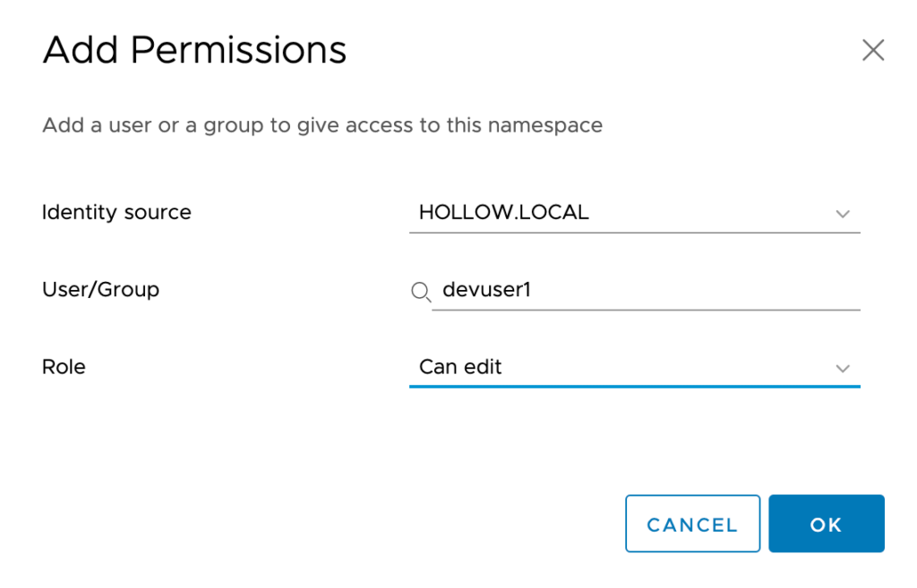Screen dimensions: 917x588
Task: Click the User/Group label
Action: [x=100, y=289]
